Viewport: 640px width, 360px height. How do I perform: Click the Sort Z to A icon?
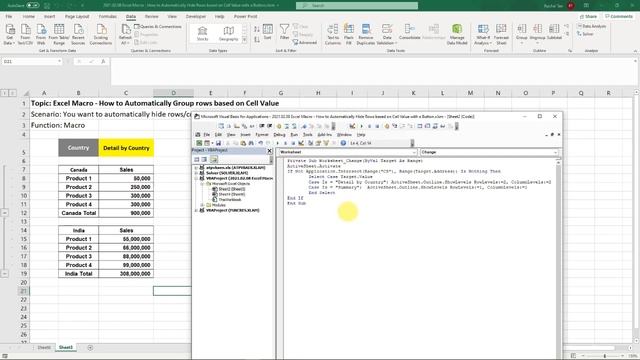point(257,40)
